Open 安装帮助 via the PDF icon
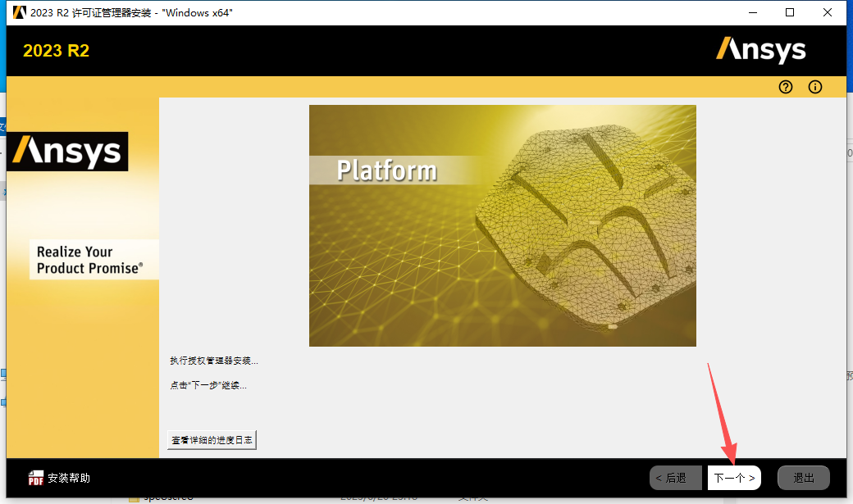The width and height of the screenshot is (853, 504). pyautogui.click(x=36, y=477)
